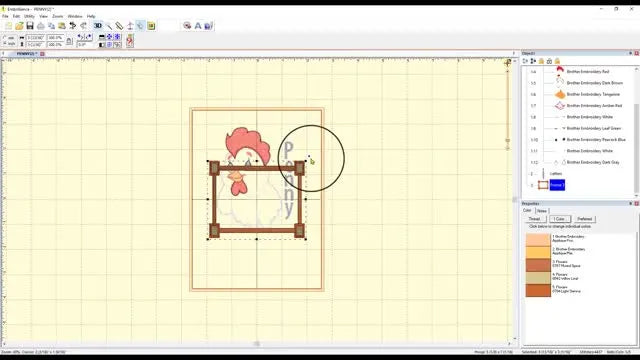Click the height percentage field

(x=55, y=44)
